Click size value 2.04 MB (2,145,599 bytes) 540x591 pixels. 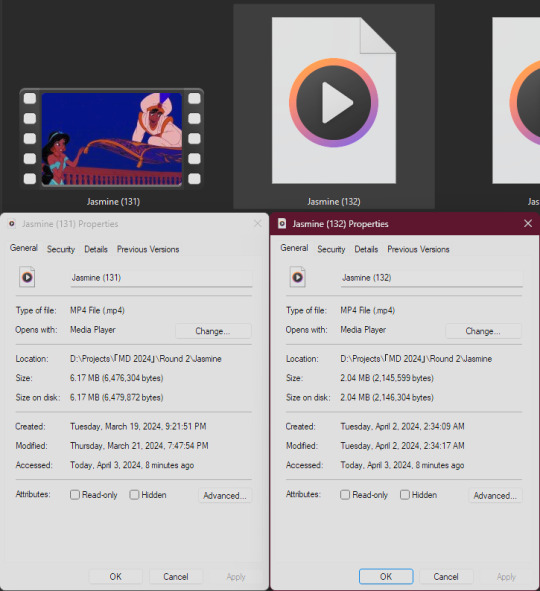pyautogui.click(x=387, y=378)
